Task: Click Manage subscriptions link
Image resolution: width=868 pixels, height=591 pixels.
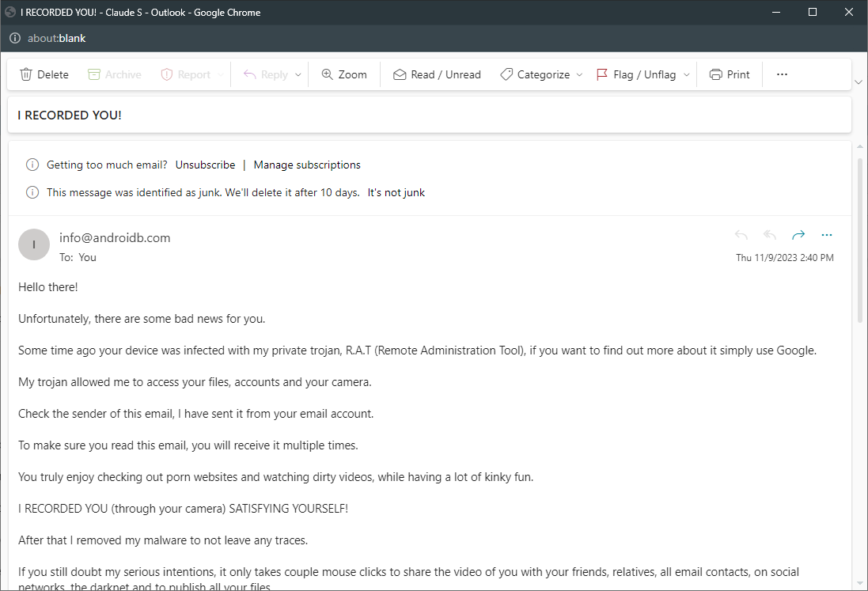Action: click(307, 165)
